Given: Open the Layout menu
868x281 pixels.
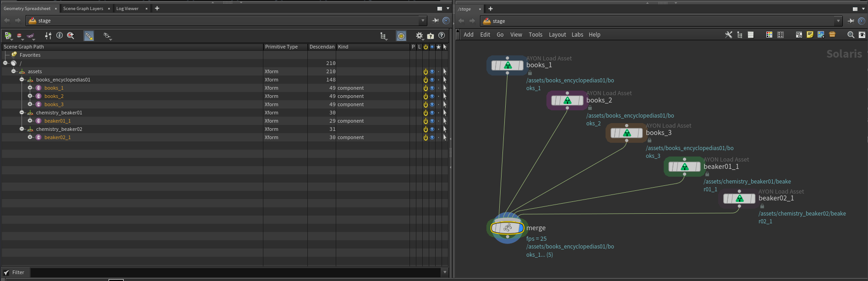Looking at the screenshot, I should tap(557, 35).
